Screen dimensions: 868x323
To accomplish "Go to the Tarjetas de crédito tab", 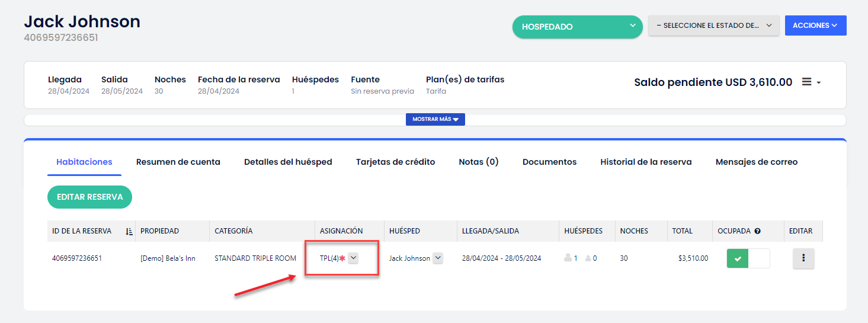I will [x=395, y=162].
